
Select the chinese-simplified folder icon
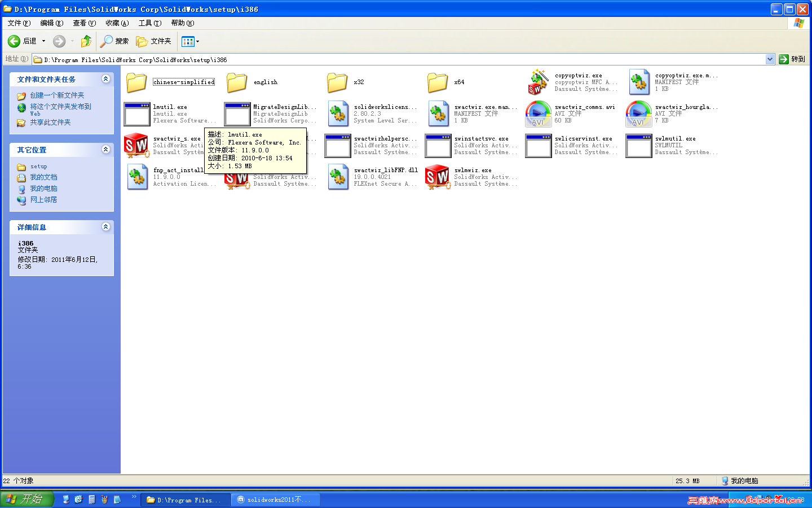click(x=136, y=82)
